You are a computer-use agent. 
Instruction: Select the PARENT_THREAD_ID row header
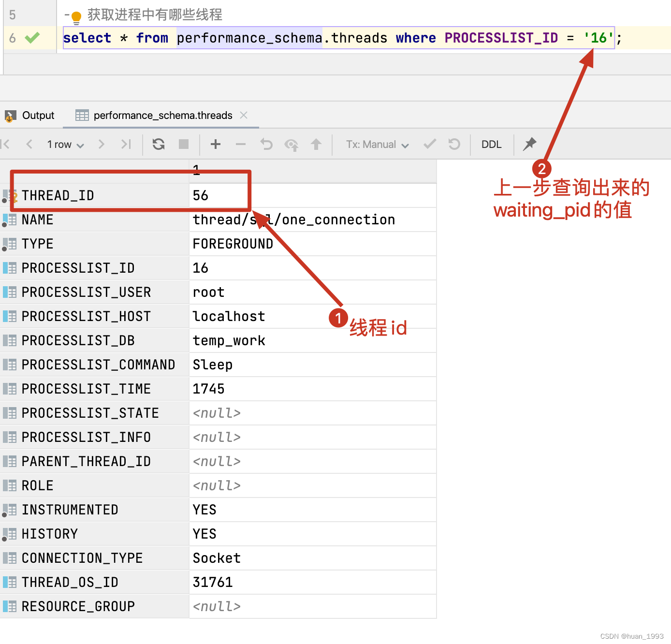point(95,461)
